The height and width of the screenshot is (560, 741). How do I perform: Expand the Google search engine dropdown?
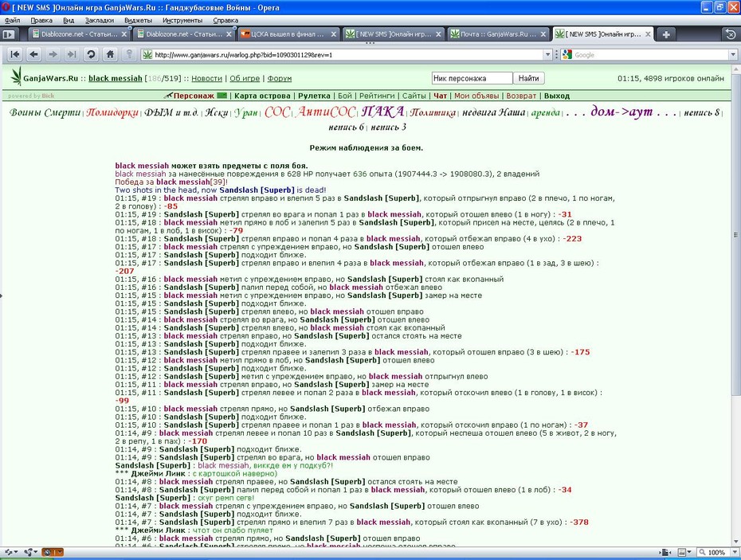click(x=734, y=55)
